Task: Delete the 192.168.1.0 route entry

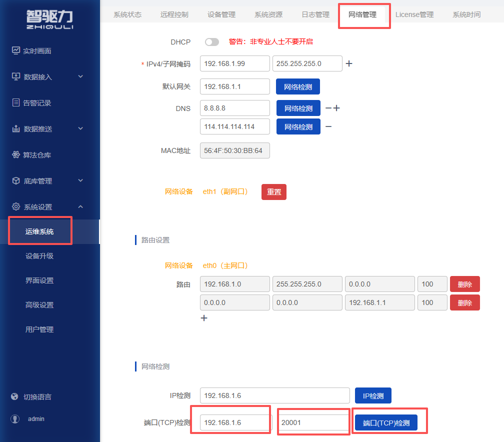Action: click(x=464, y=284)
